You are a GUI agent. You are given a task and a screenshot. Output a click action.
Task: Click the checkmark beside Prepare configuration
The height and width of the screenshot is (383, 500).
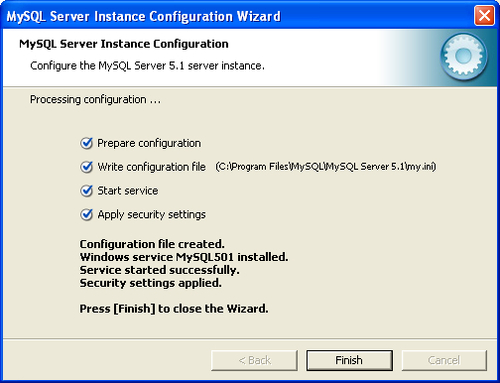tap(87, 143)
